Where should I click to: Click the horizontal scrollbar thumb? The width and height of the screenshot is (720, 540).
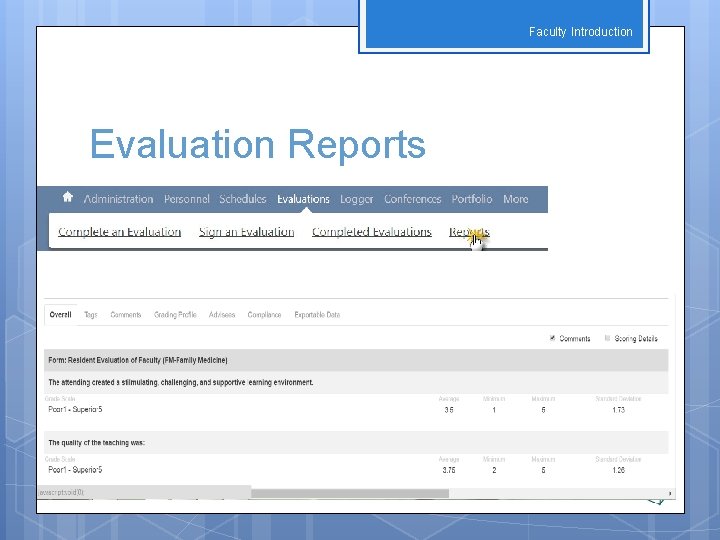coord(350,493)
